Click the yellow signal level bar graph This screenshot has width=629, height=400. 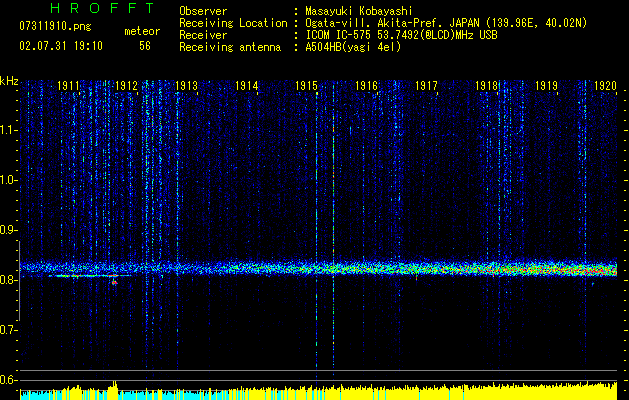319,391
